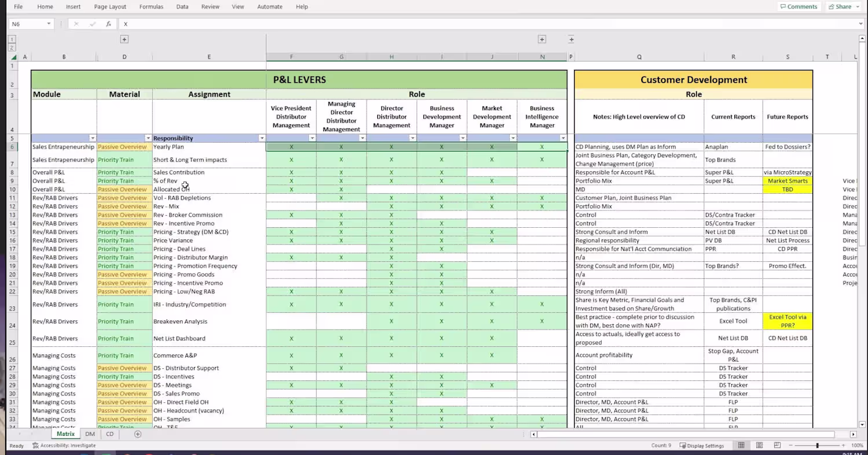The width and height of the screenshot is (868, 455).
Task: Select the 'Breakeven Analysis' cell
Action: click(x=209, y=321)
